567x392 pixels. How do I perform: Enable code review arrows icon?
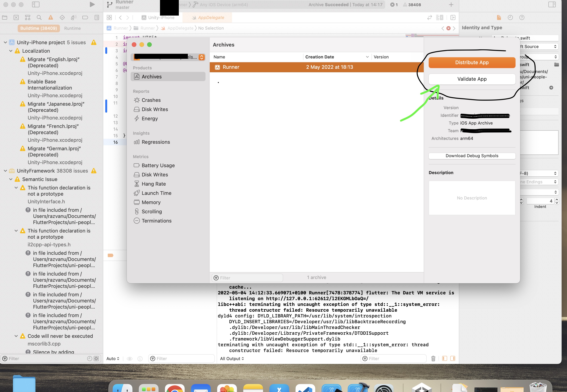429,17
